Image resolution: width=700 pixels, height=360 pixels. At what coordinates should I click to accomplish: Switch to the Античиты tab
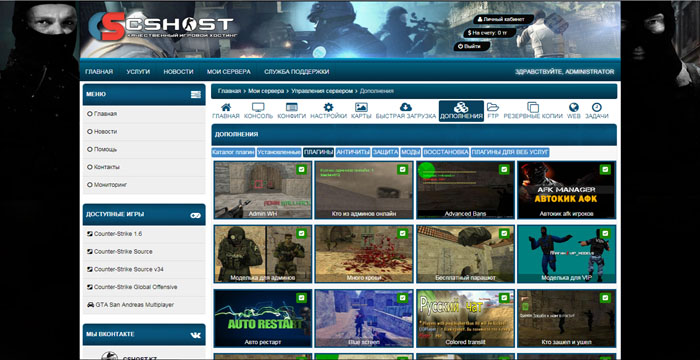point(353,152)
